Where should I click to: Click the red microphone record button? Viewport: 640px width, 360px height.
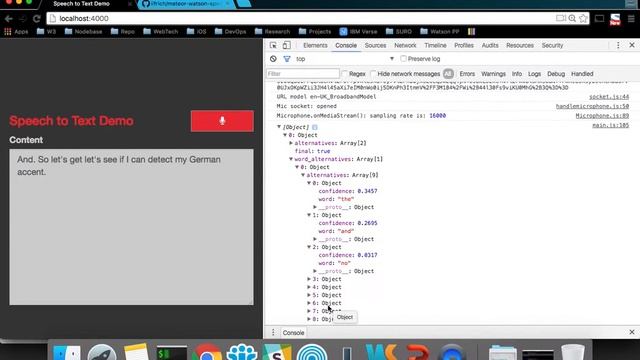(x=222, y=121)
